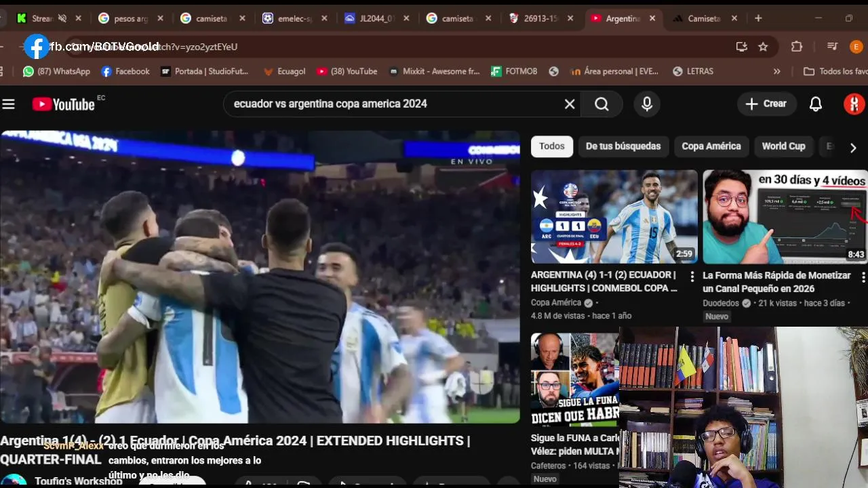Clear the YouTube search box text
This screenshot has height=488, width=868.
point(570,104)
